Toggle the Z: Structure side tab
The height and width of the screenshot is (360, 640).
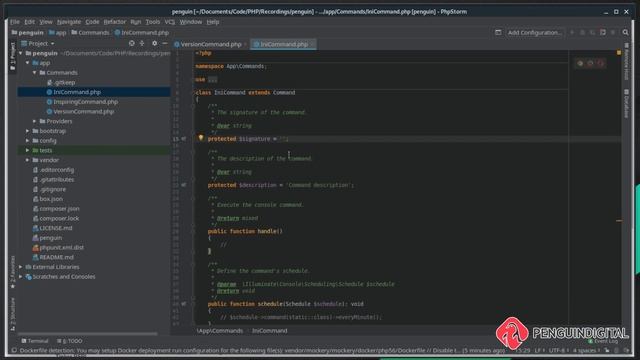coord(13,314)
